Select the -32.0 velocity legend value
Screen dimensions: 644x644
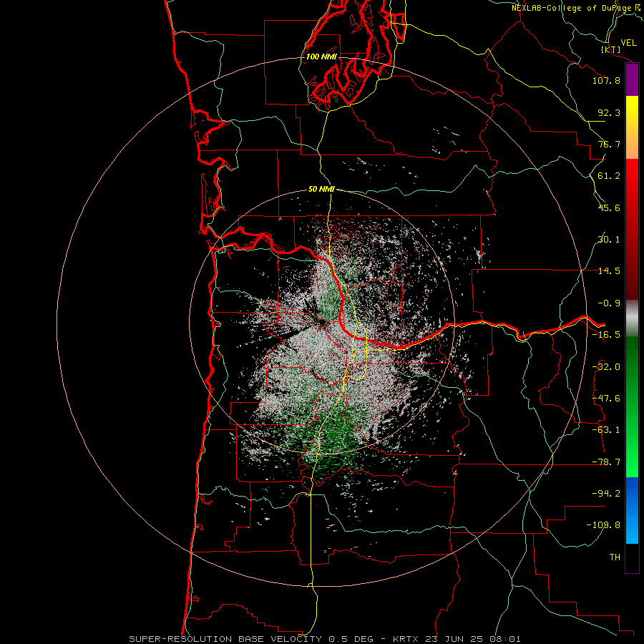click(606, 367)
